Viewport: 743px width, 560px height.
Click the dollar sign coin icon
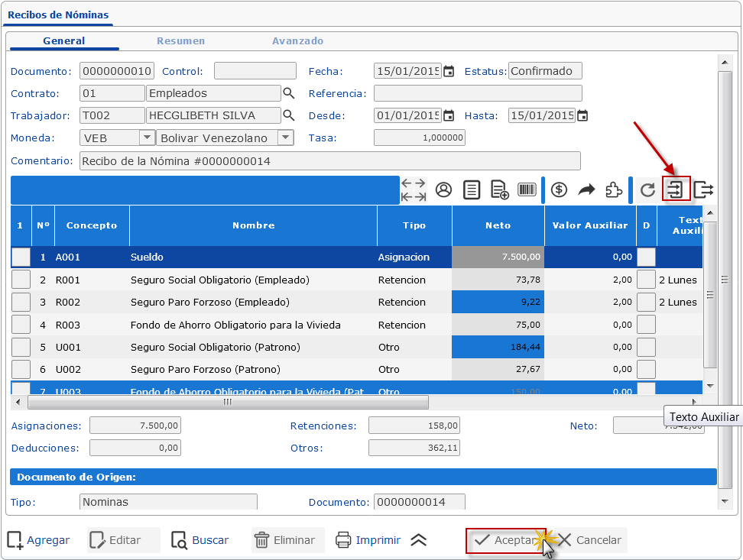coord(559,190)
